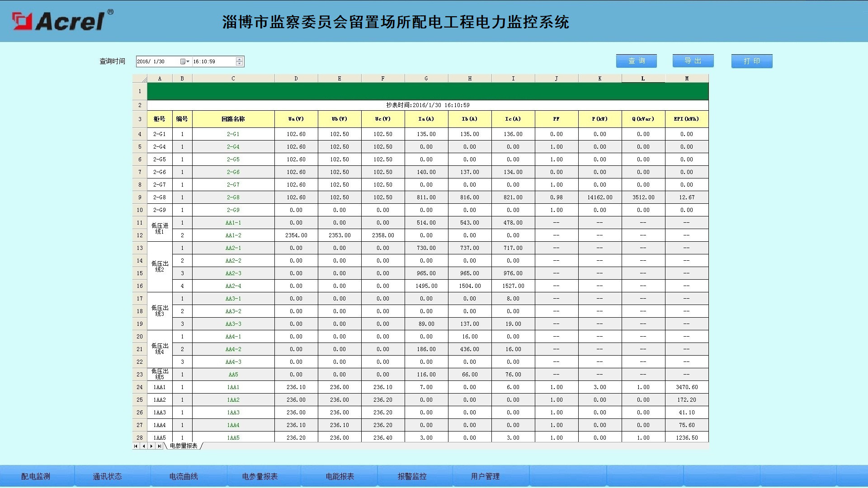868x488 pixels.
Task: Select row 9 header in grid
Action: click(x=140, y=197)
